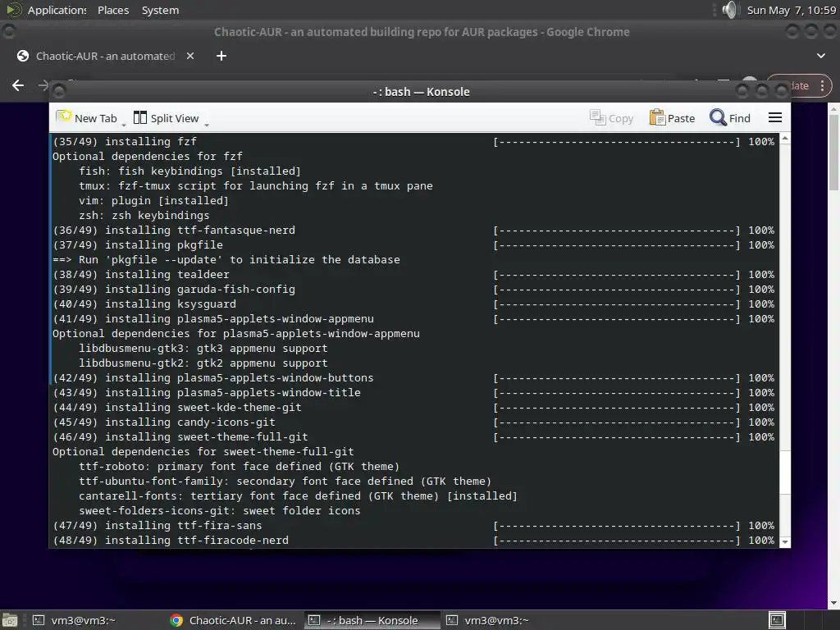840x630 pixels.
Task: Click the Konsole window menu button at title left
Action: pos(59,92)
